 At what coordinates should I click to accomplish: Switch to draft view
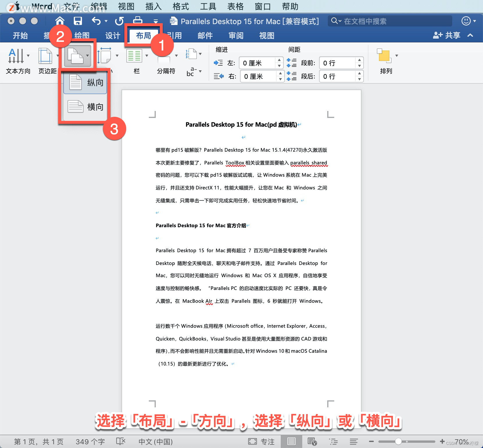point(354,442)
